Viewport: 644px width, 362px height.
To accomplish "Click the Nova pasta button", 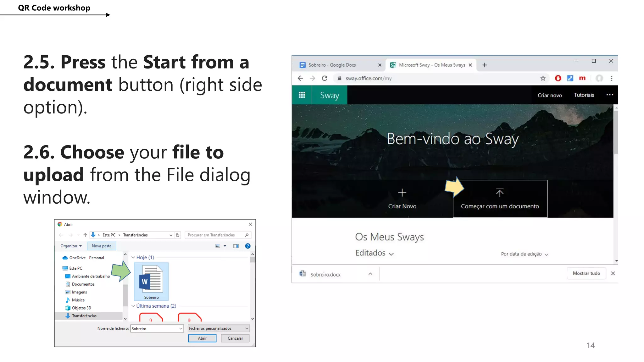I will click(x=102, y=246).
